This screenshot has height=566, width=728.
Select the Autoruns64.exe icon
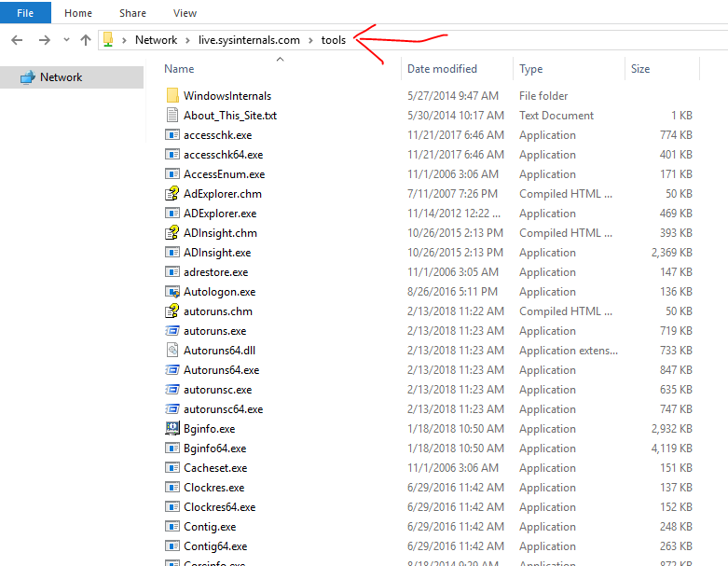click(172, 369)
